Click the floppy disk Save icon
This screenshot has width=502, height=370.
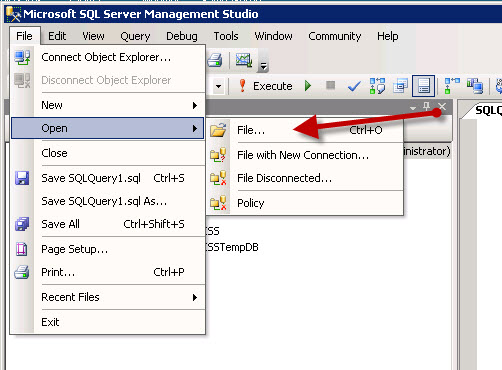(x=22, y=178)
